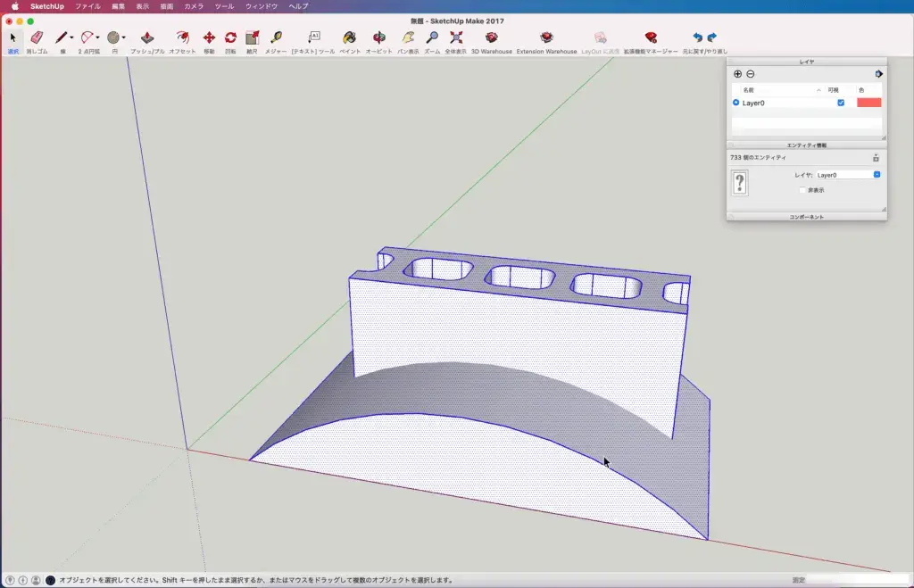Click the instructor info icon in status bar

click(50, 580)
